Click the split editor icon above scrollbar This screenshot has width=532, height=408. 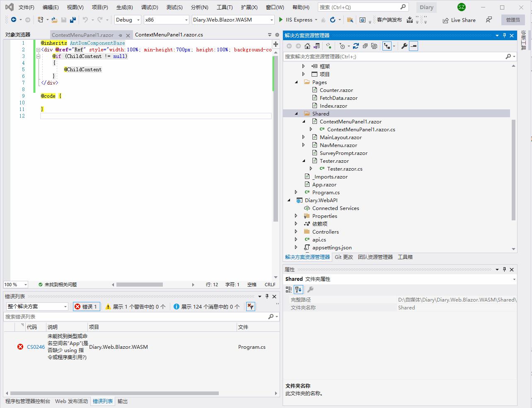pos(276,43)
